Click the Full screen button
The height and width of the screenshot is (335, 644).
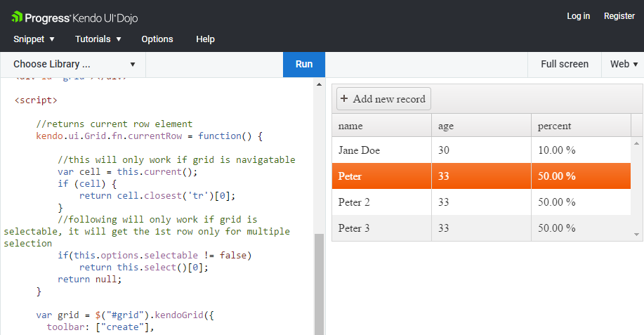(565, 64)
